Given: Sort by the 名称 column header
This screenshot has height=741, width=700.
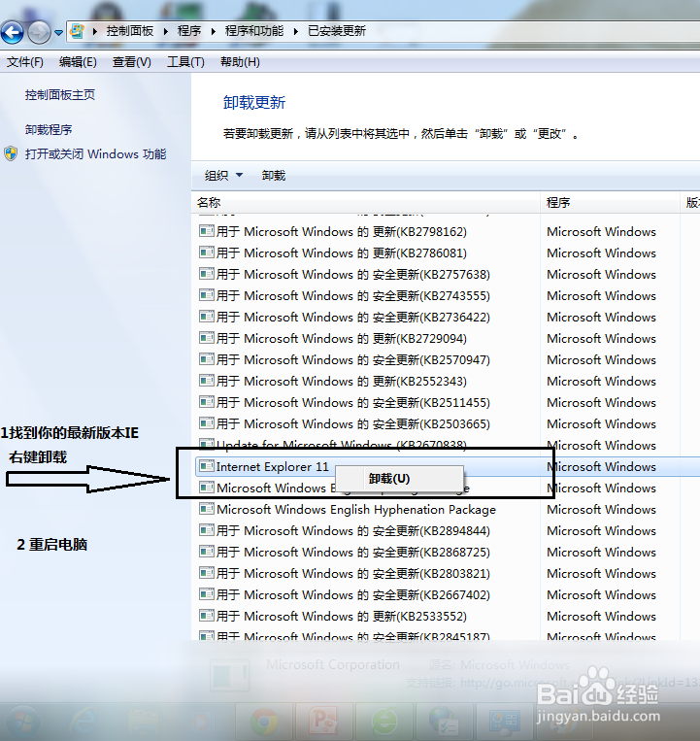Looking at the screenshot, I should 366,203.
